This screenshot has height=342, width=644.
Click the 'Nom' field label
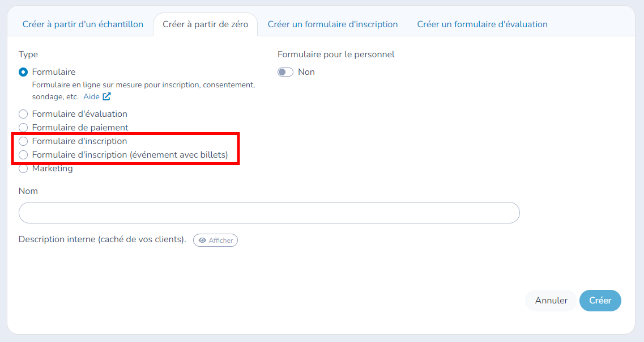coord(28,191)
